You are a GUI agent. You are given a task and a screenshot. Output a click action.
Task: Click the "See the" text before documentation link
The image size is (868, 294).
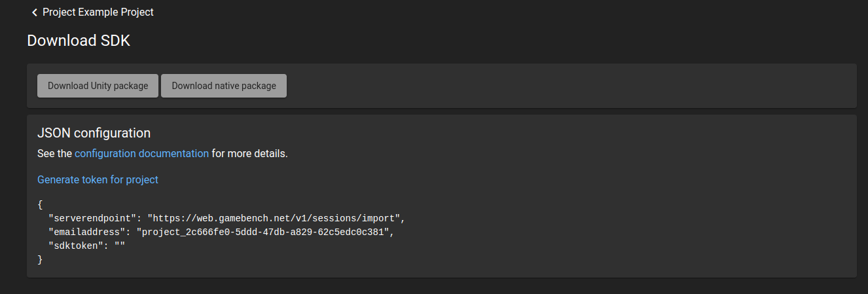[54, 154]
